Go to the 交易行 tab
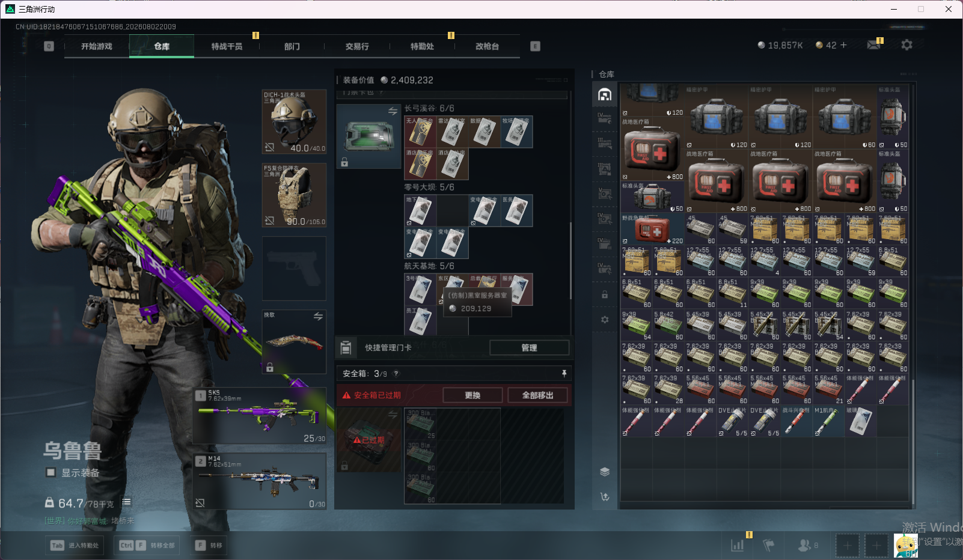The width and height of the screenshot is (963, 560). point(357,46)
